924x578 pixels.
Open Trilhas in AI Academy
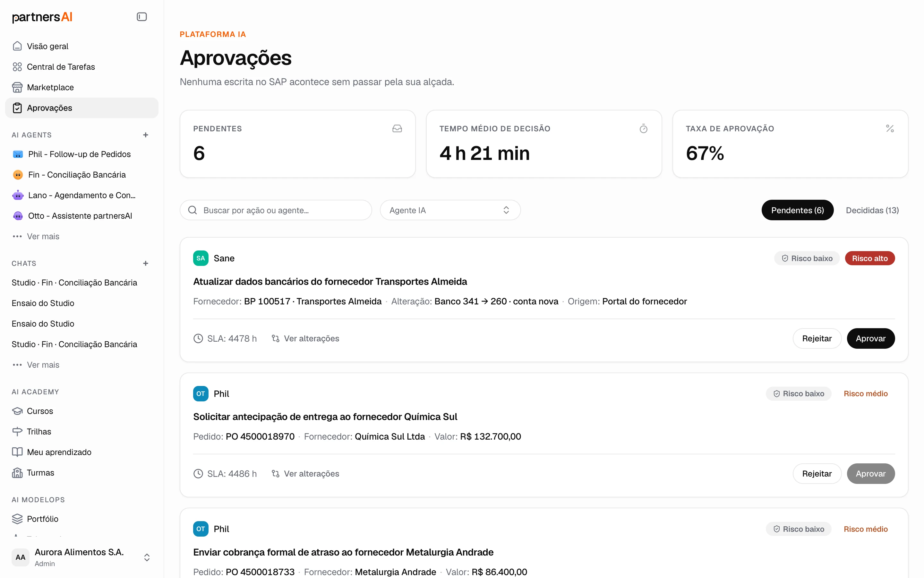point(82,432)
